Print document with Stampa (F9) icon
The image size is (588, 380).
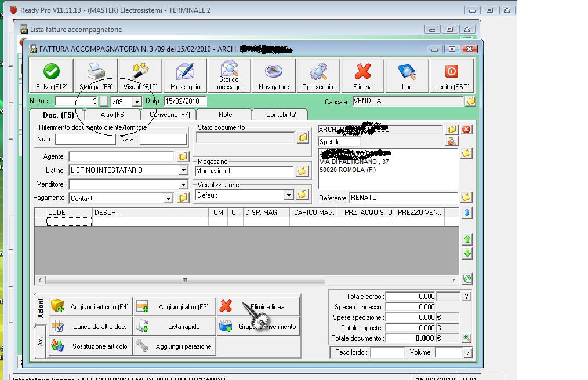pyautogui.click(x=96, y=72)
